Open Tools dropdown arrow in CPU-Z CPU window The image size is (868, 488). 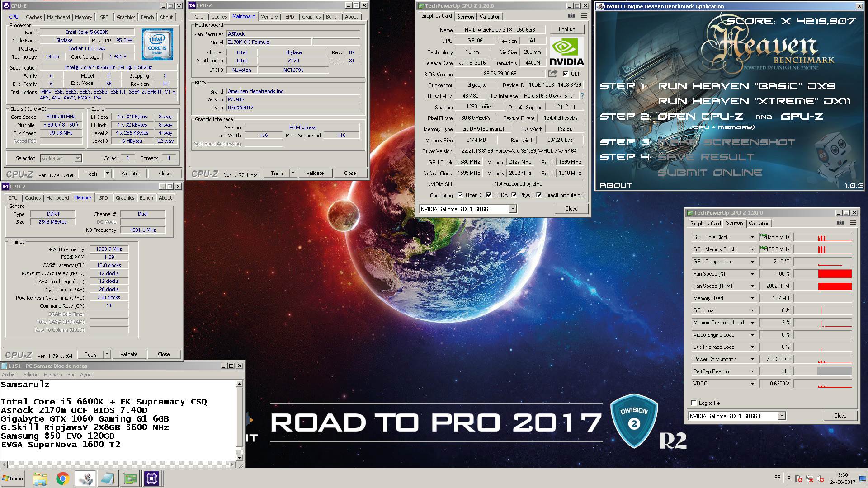[108, 174]
